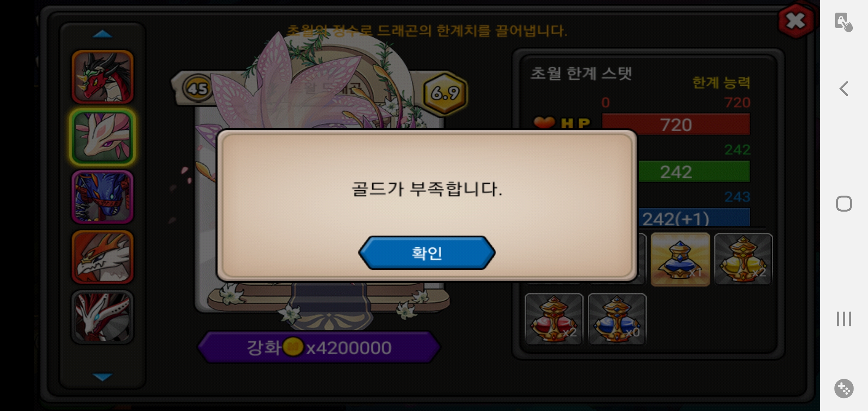868x411 pixels.
Task: Tap the Android home square button
Action: click(x=844, y=204)
